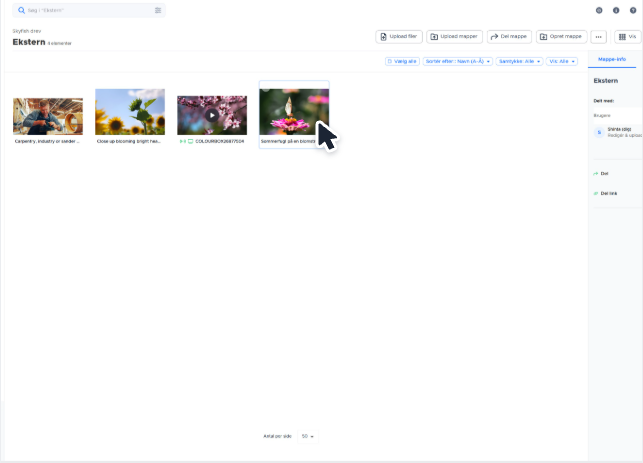Click the Ekstern folder title heading
This screenshot has width=643, height=463.
point(29,42)
